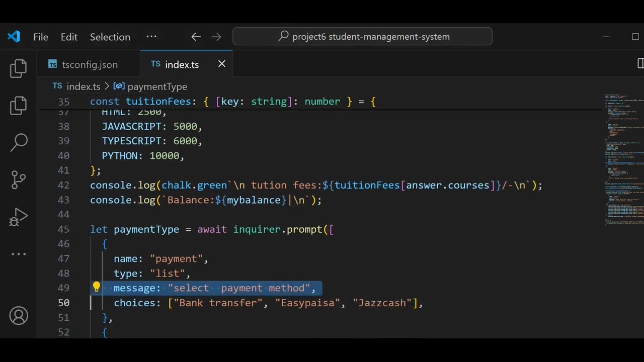Click the word inquirer on line 45
644x362 pixels.
(x=257, y=229)
